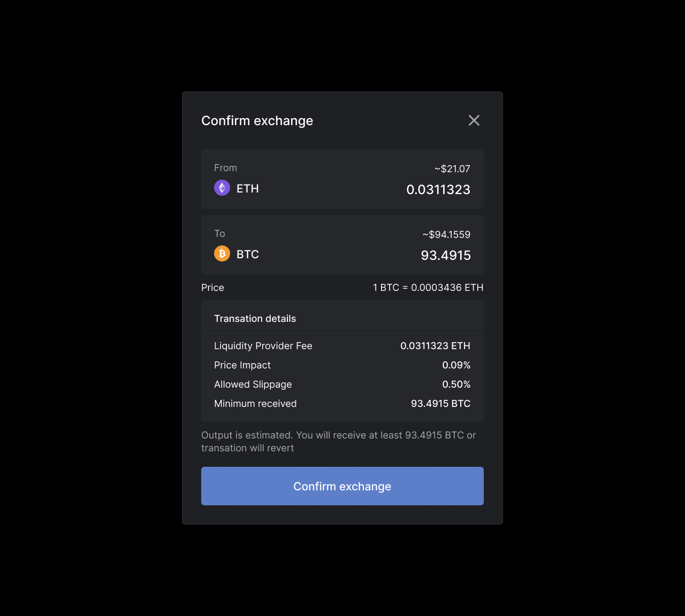Click the 0.0311323 ETH amount field
The height and width of the screenshot is (616, 685).
tap(438, 190)
